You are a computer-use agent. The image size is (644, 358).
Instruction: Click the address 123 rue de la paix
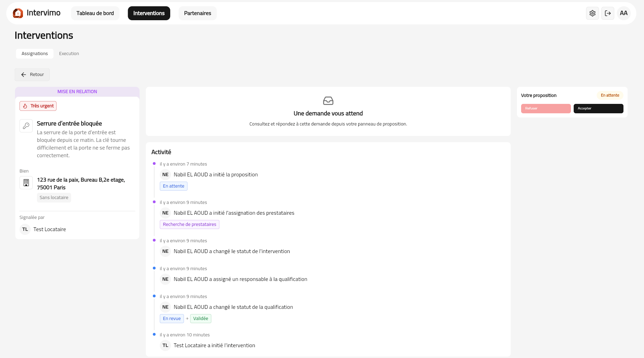click(81, 184)
